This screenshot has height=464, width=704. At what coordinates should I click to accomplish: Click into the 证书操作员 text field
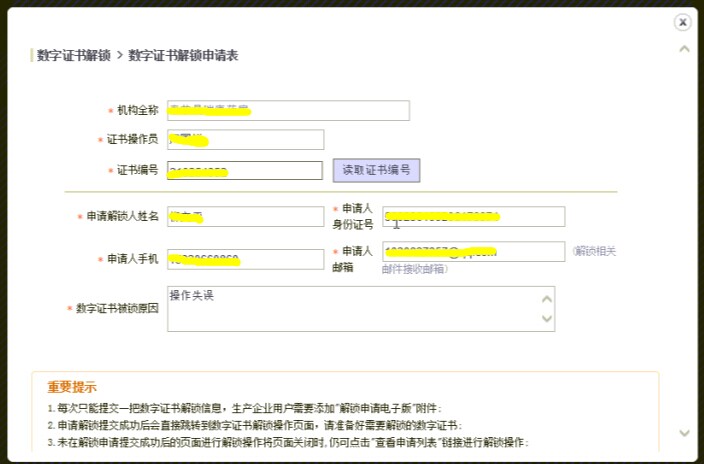click(245, 140)
